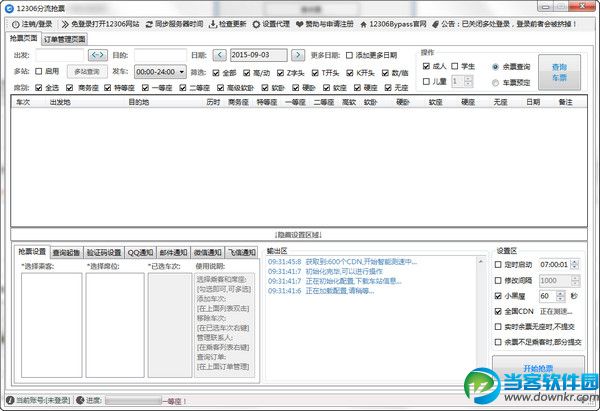
Task: Toggle 席别 全选 checkbox
Action: (39, 88)
